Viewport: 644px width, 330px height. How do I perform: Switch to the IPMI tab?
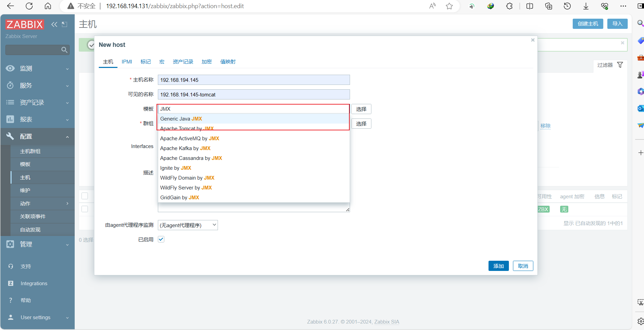point(127,62)
